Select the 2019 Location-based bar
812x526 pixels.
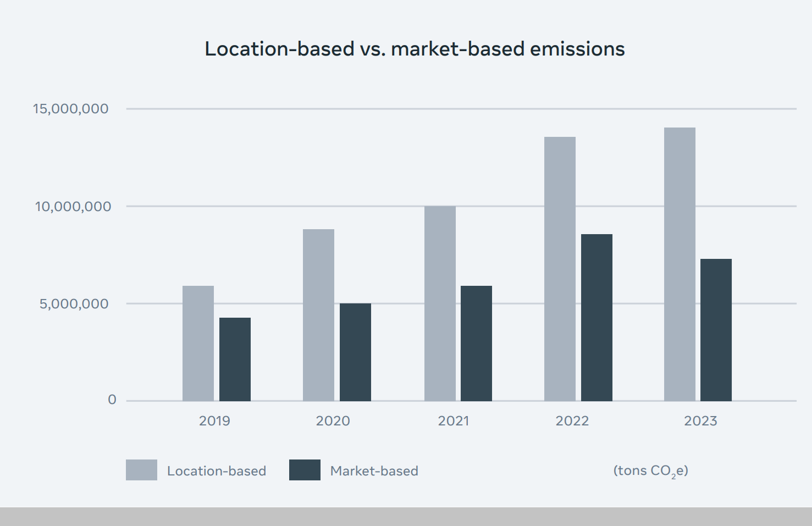click(198, 344)
